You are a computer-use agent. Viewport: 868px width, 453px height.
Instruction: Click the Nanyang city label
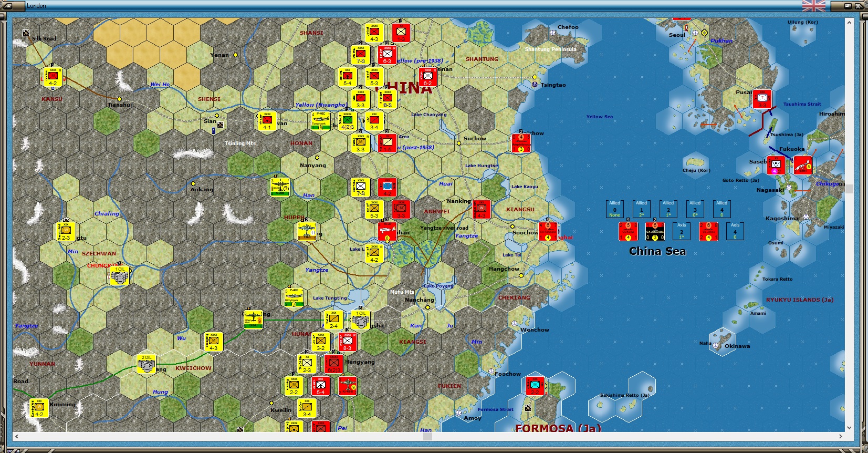313,165
